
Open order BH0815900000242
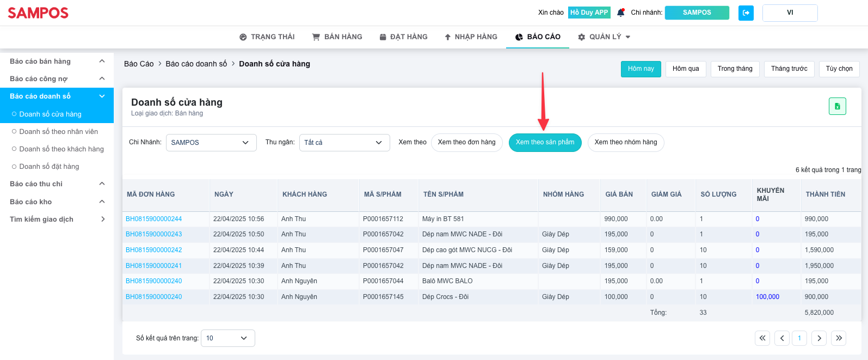click(x=153, y=250)
